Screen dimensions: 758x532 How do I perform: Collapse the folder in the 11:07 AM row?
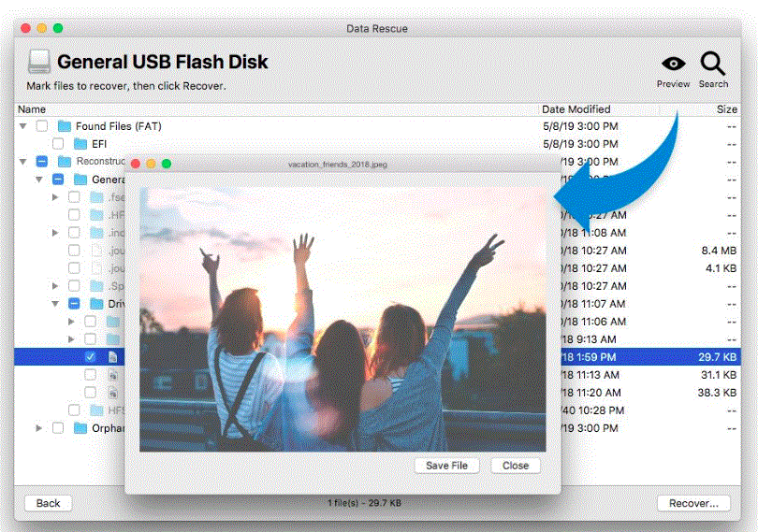[x=55, y=304]
